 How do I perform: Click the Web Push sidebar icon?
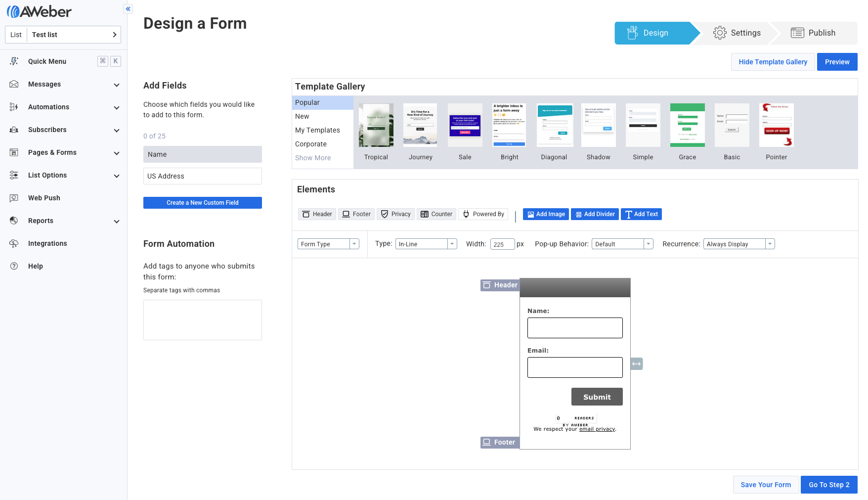14,198
